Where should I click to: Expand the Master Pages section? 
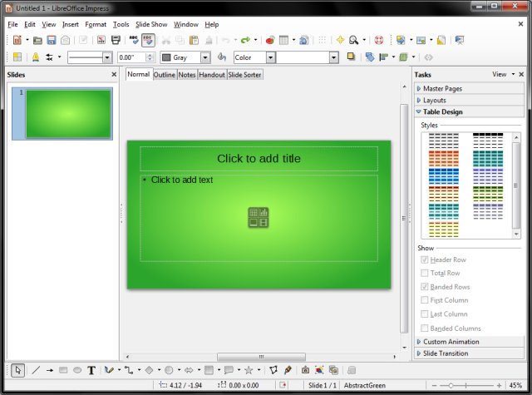click(442, 88)
